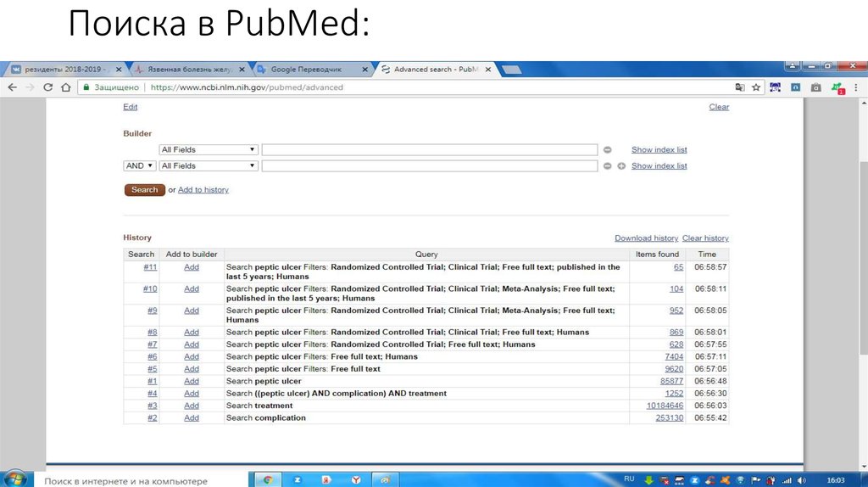The image size is (868, 487).
Task: Switch to the резиденты 2018-2019 tab
Action: [66, 70]
